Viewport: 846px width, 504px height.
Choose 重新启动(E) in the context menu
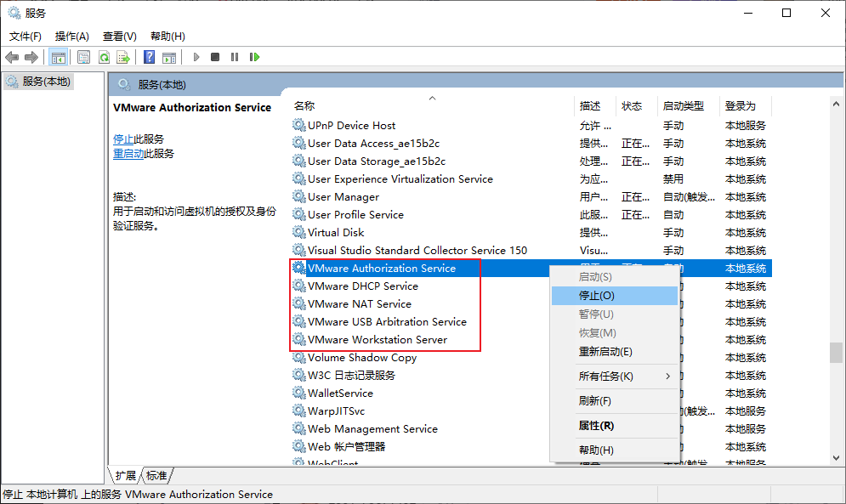click(x=615, y=352)
